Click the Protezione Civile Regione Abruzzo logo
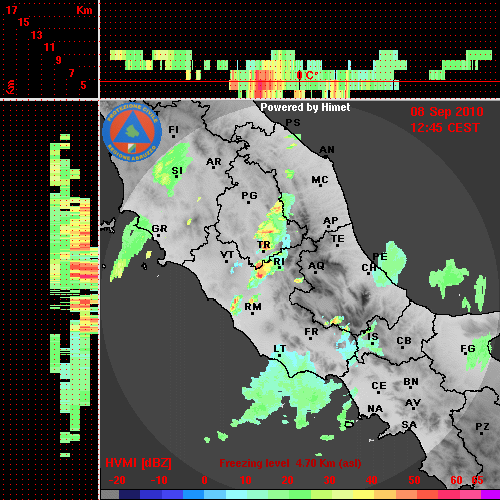Screen dimensions: 500x500 point(132,132)
